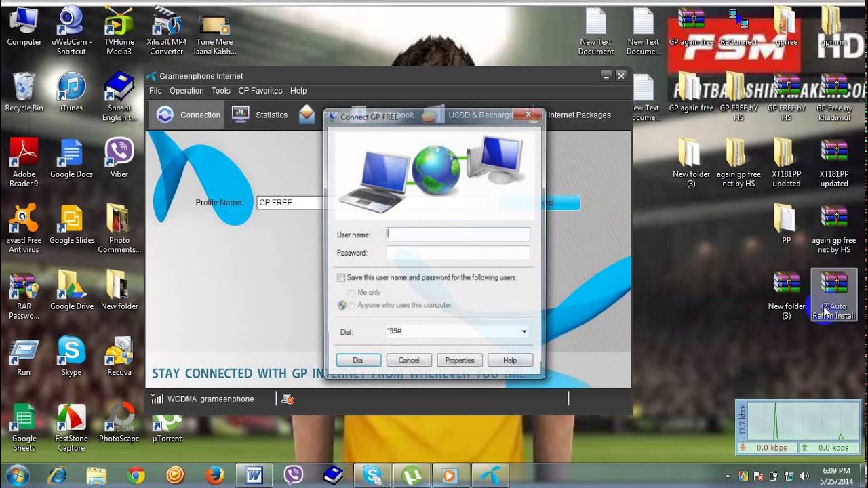Select the ReConnect desktop shortcut
Image resolution: width=868 pixels, height=488 pixels.
pos(739,28)
